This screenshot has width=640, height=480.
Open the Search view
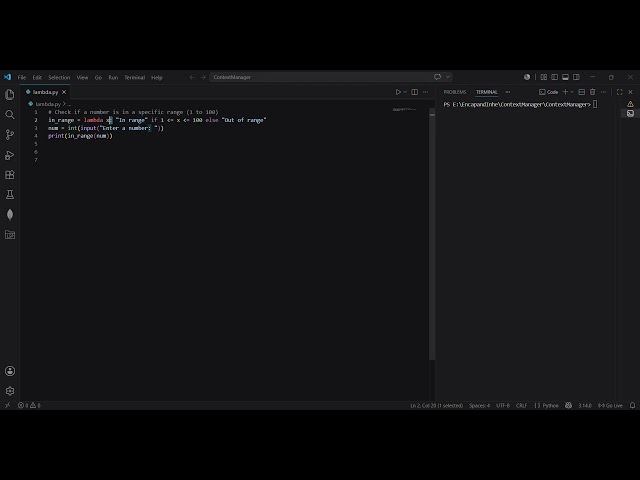coord(10,115)
